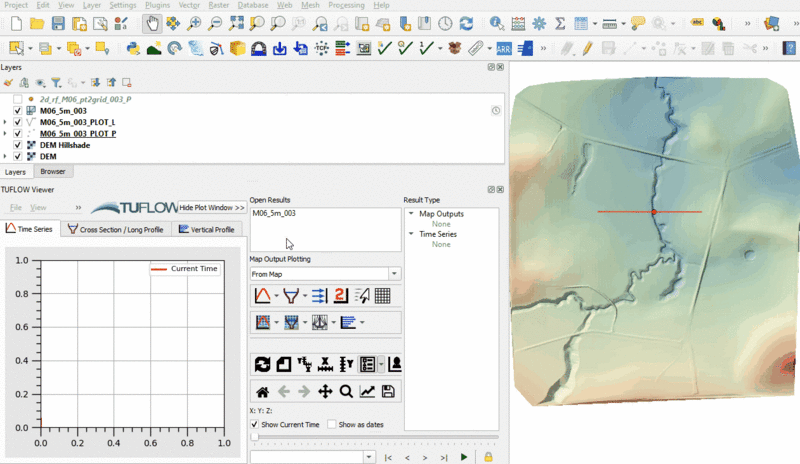Expand the M06_5m_003_PLOT_L layer
Viewport: 800px width, 464px height.
5,122
